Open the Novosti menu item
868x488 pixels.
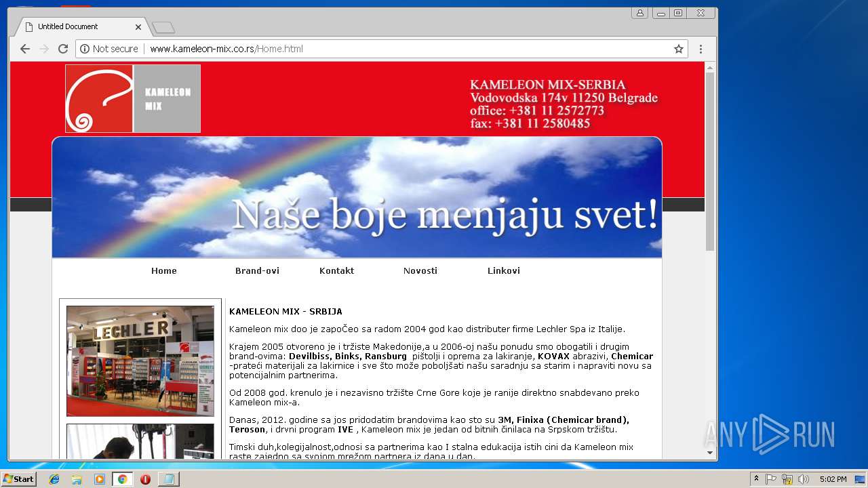[420, 270]
